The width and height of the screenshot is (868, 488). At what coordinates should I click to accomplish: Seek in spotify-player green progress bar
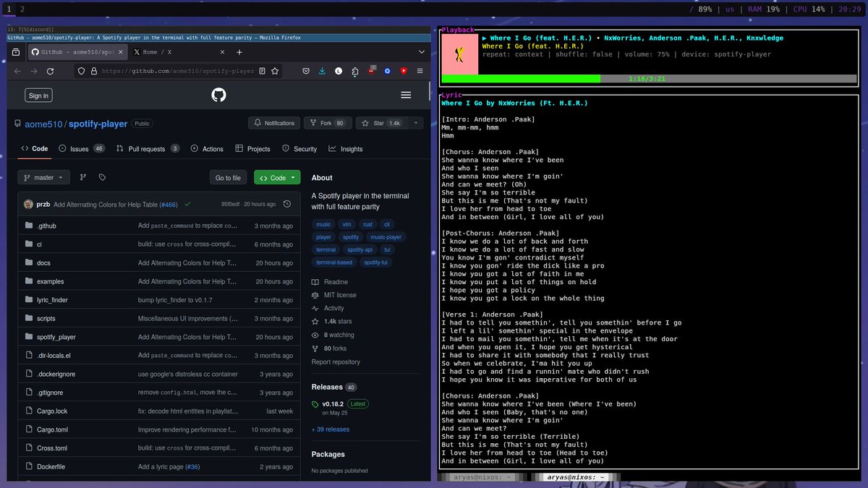pyautogui.click(x=650, y=78)
